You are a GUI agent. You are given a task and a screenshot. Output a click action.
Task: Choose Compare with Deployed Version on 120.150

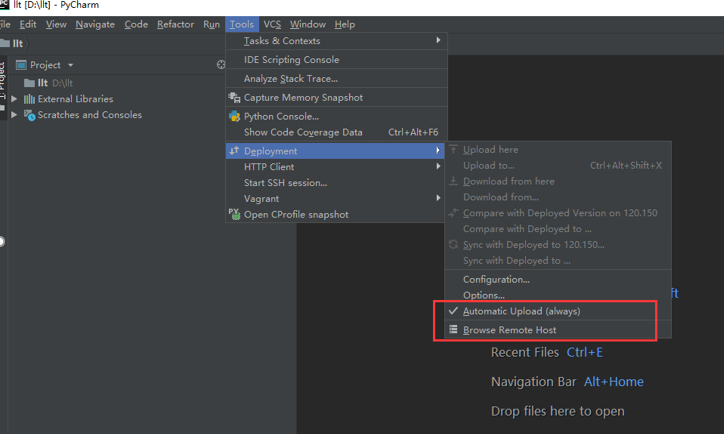coord(558,213)
